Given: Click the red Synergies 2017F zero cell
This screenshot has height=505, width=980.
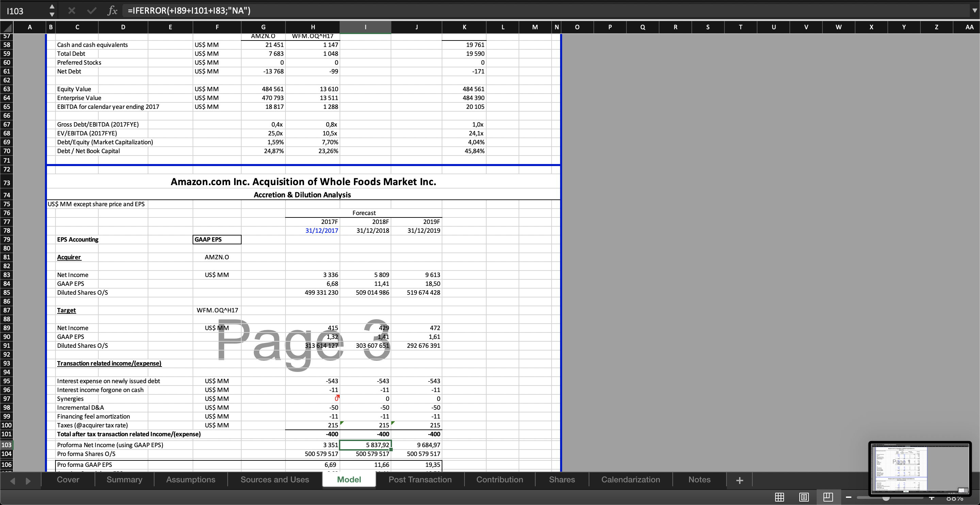Looking at the screenshot, I should pos(313,399).
